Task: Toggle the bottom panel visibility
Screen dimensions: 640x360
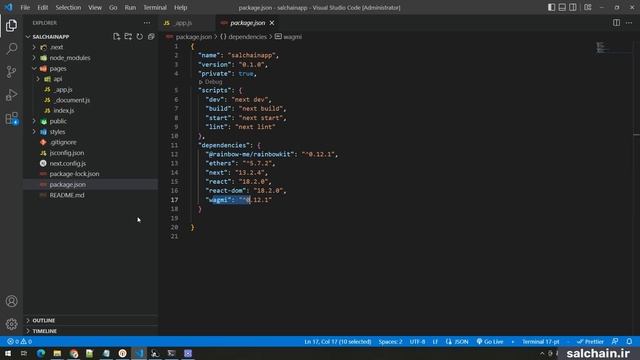Action: point(562,7)
